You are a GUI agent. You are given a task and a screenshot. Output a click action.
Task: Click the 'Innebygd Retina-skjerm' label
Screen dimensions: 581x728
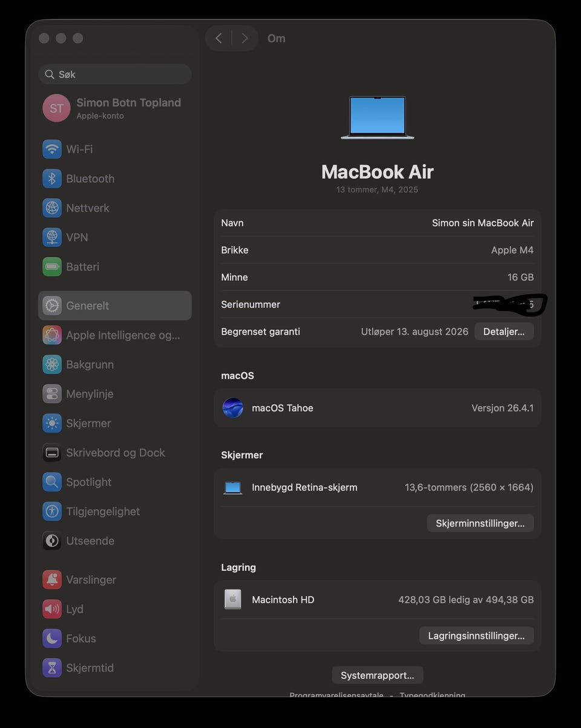pos(304,487)
